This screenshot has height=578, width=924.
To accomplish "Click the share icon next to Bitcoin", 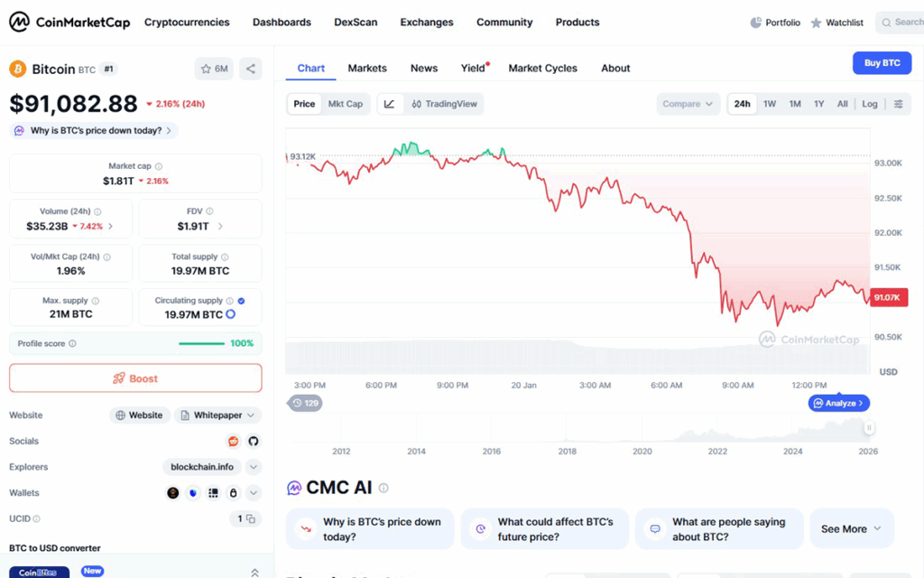I will (251, 69).
